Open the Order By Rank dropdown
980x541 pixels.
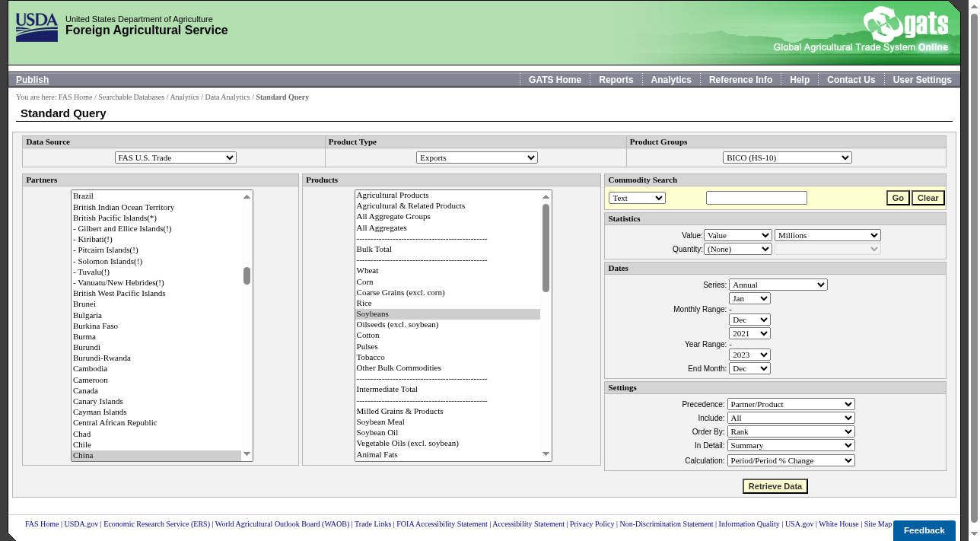coord(791,431)
